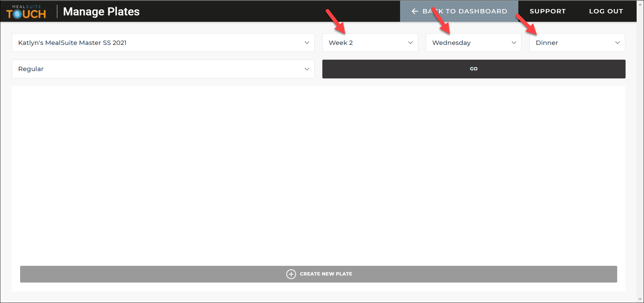Open the Dinner meal dropdown
The height and width of the screenshot is (303, 644).
(x=577, y=43)
